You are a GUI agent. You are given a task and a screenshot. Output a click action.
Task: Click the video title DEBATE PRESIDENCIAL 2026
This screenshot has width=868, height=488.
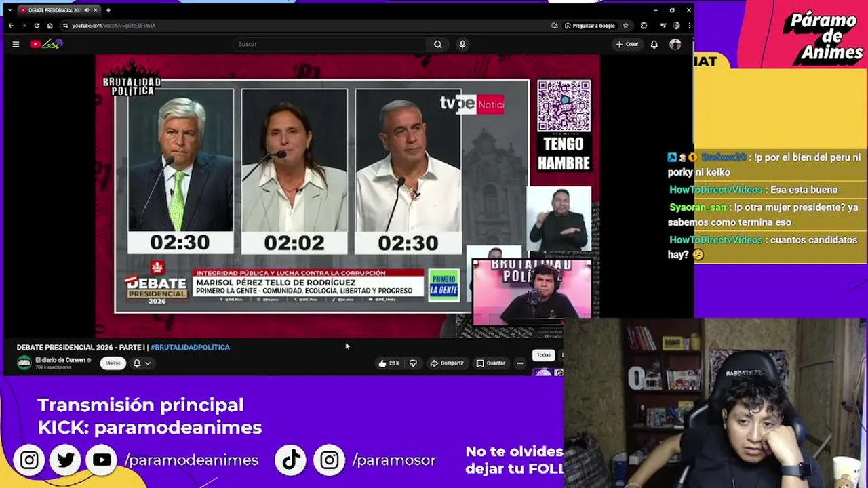click(x=82, y=347)
